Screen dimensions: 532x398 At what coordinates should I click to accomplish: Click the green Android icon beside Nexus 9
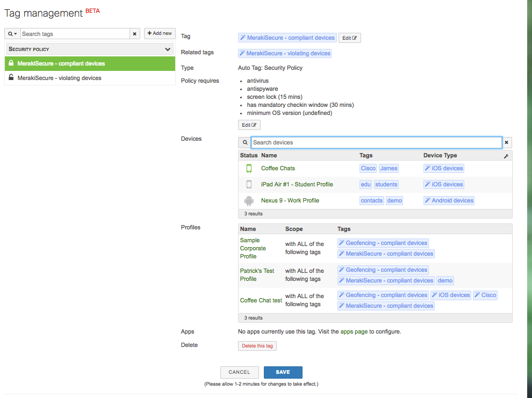tap(249, 200)
